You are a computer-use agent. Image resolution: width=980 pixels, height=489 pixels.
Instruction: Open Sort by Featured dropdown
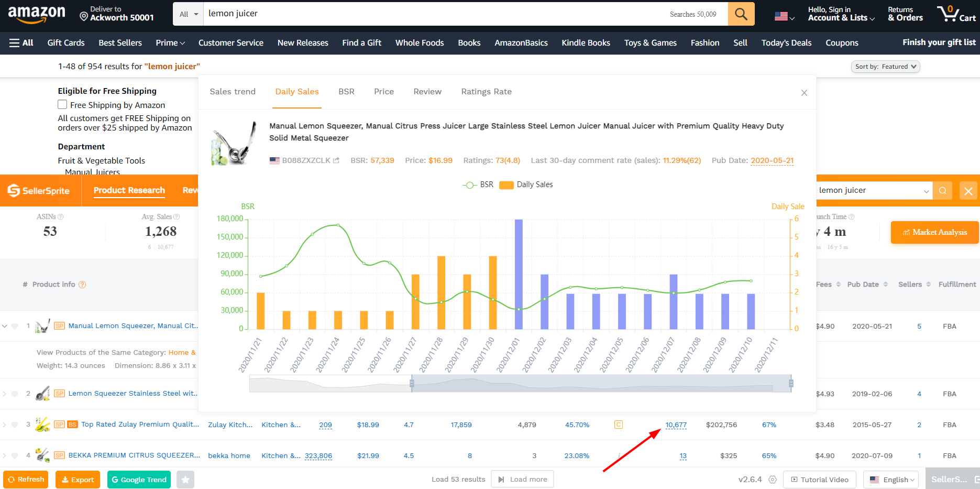coord(885,67)
